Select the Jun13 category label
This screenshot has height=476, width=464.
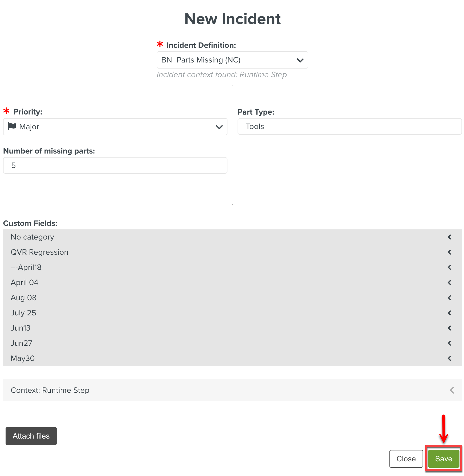point(20,328)
